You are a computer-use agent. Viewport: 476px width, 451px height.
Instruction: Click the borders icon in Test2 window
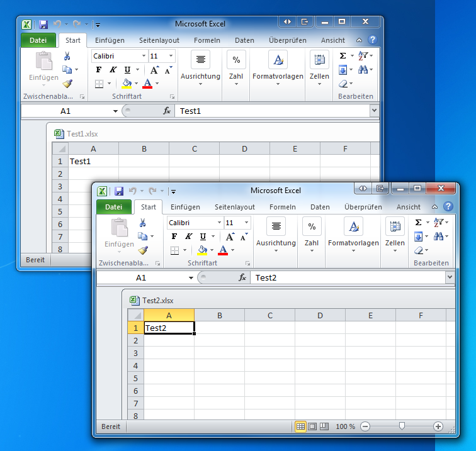coord(174,250)
